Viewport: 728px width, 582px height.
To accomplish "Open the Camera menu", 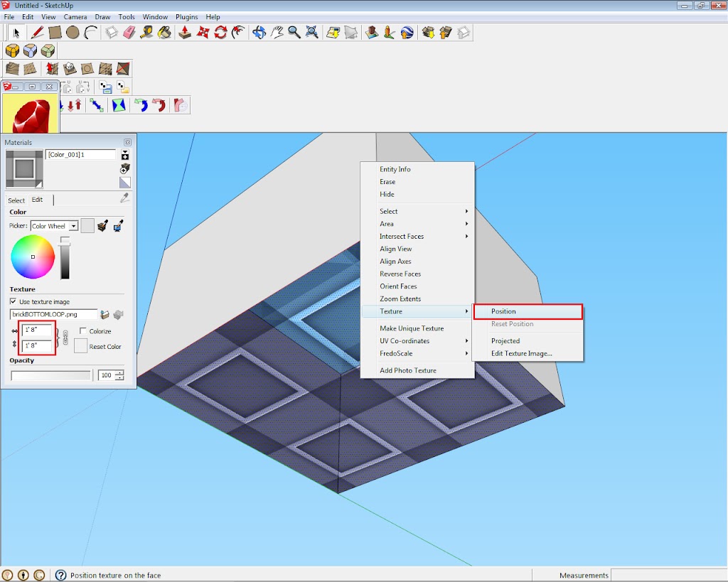I will pos(75,17).
